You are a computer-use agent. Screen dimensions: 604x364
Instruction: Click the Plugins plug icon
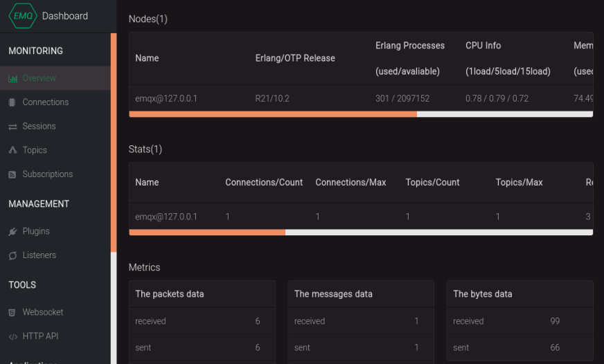pyautogui.click(x=12, y=231)
